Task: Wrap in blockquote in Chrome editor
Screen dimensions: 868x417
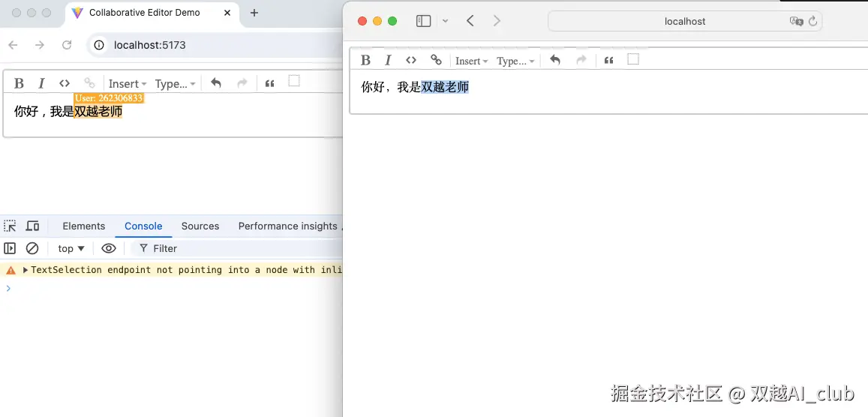Action: click(x=269, y=84)
